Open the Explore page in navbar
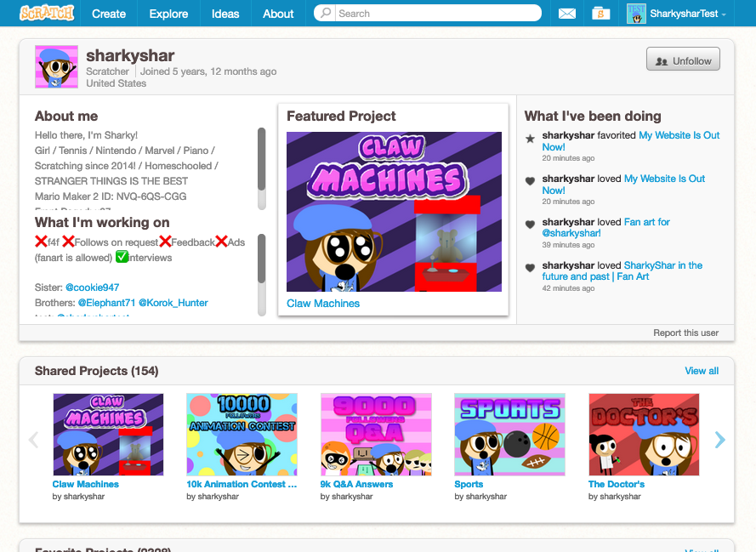The image size is (756, 552). point(168,14)
